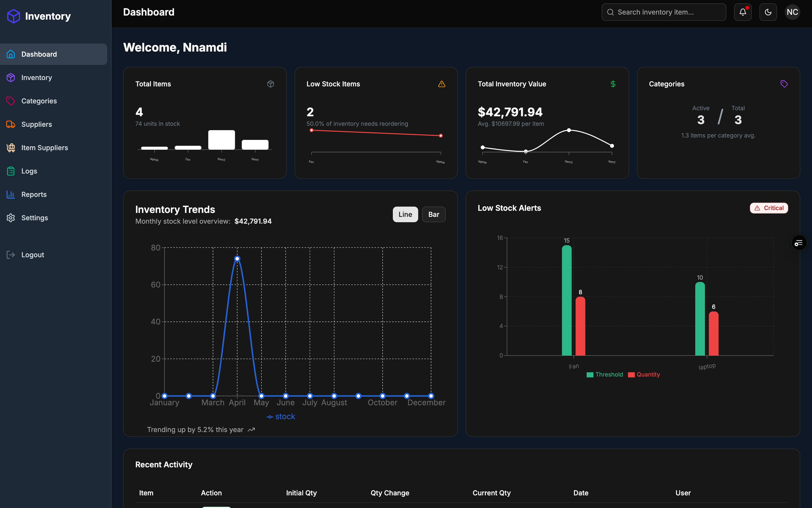Image resolution: width=812 pixels, height=508 pixels.
Task: Toggle the Threshold legend green swatch
Action: [x=590, y=375]
